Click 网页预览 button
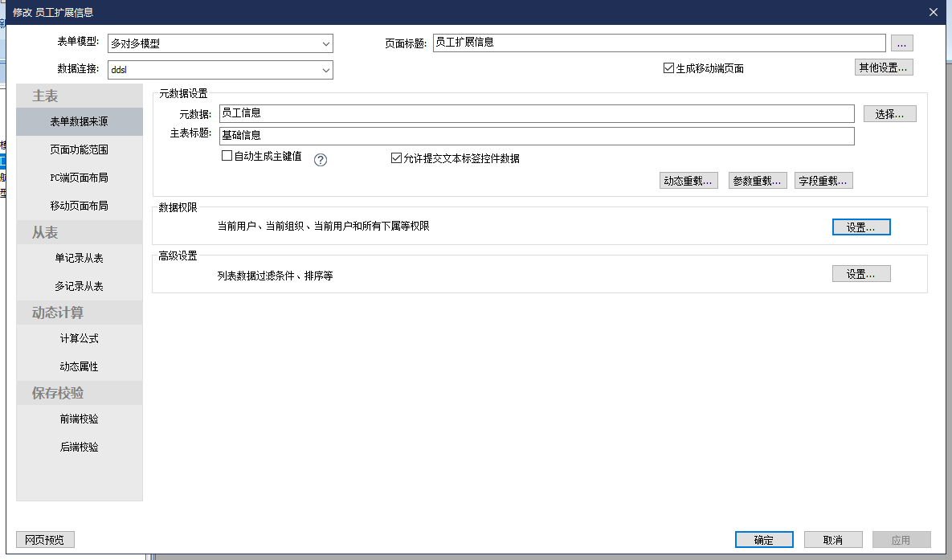This screenshot has height=560, width=952. tap(45, 540)
